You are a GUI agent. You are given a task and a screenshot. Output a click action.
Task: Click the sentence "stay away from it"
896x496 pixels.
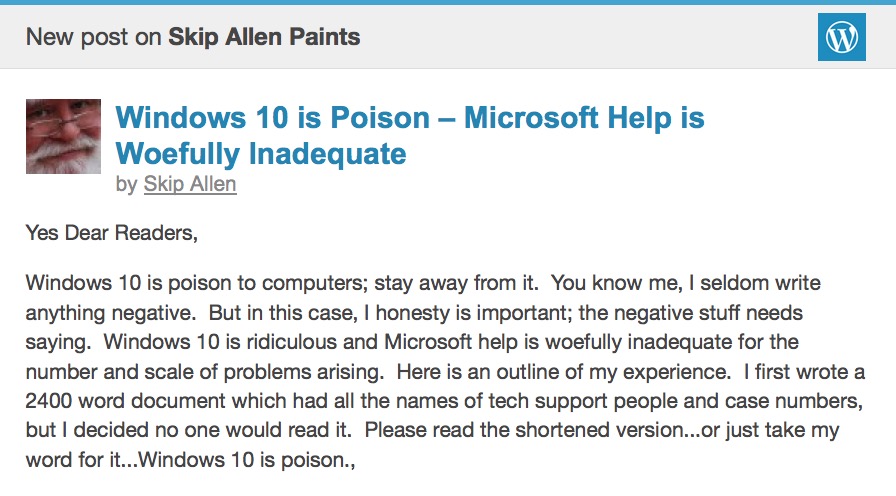455,283
